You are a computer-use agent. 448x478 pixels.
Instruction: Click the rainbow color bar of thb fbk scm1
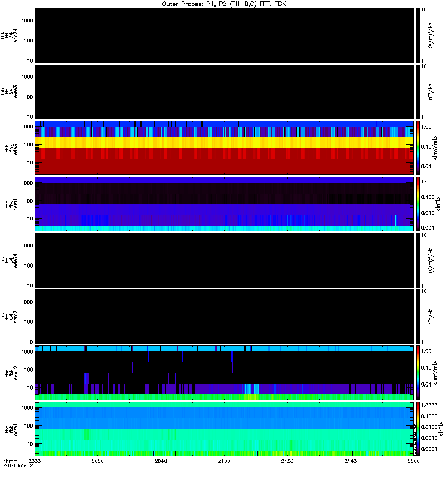point(418,204)
